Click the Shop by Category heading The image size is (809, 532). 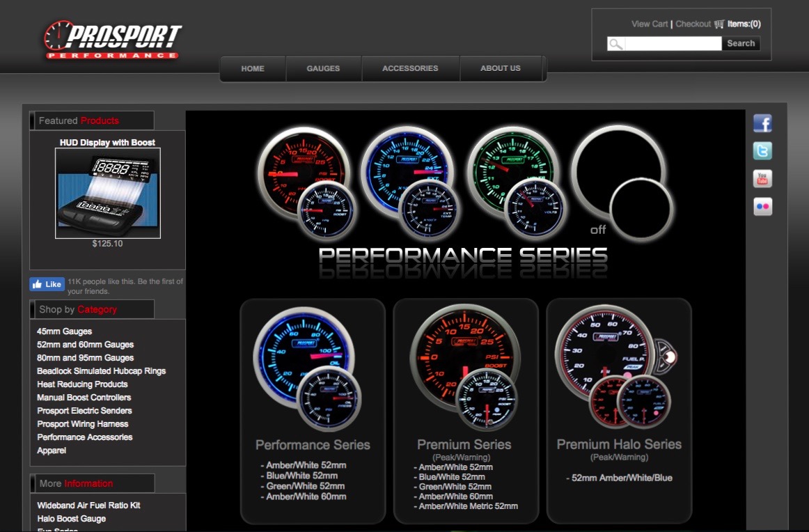[x=78, y=310]
